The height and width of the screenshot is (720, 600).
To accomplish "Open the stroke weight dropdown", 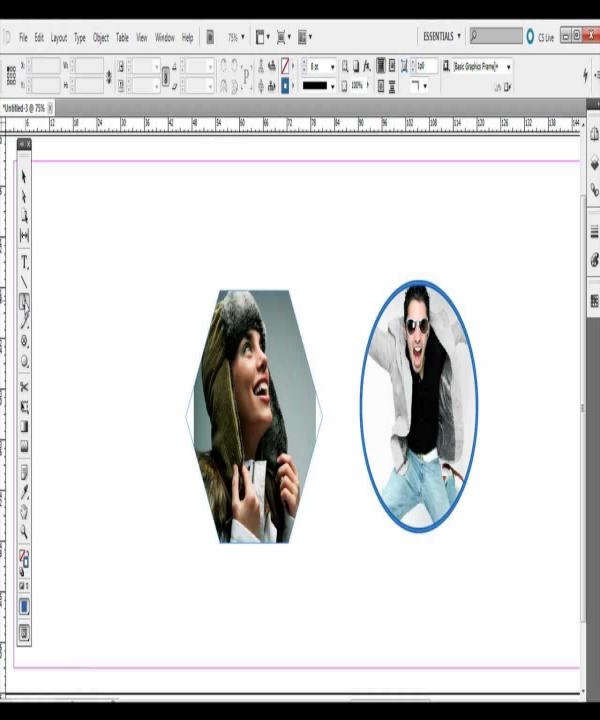I will coord(332,67).
